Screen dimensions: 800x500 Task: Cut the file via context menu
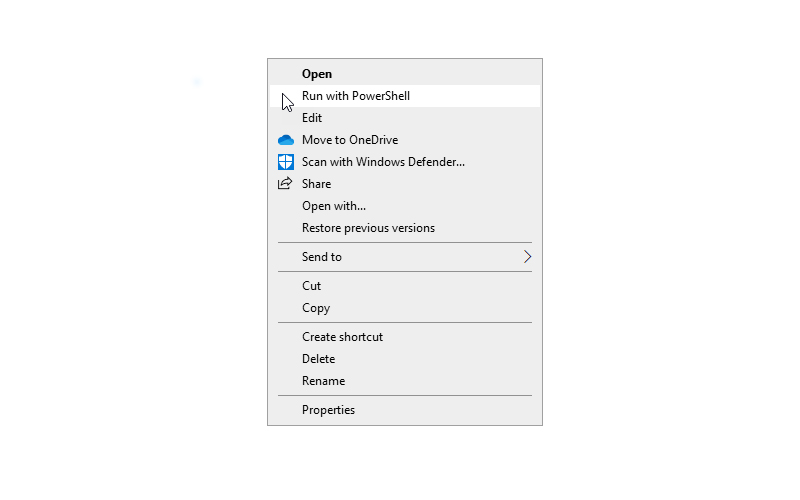[x=312, y=286]
